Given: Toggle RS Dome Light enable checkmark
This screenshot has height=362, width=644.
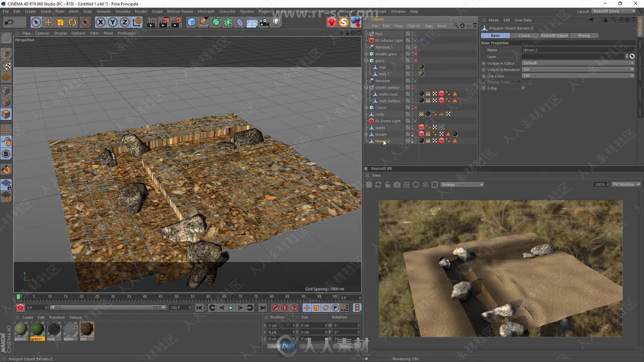Looking at the screenshot, I should point(416,121).
